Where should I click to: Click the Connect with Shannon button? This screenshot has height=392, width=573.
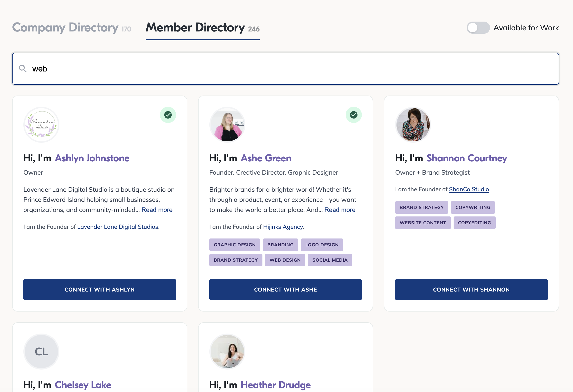(x=471, y=290)
